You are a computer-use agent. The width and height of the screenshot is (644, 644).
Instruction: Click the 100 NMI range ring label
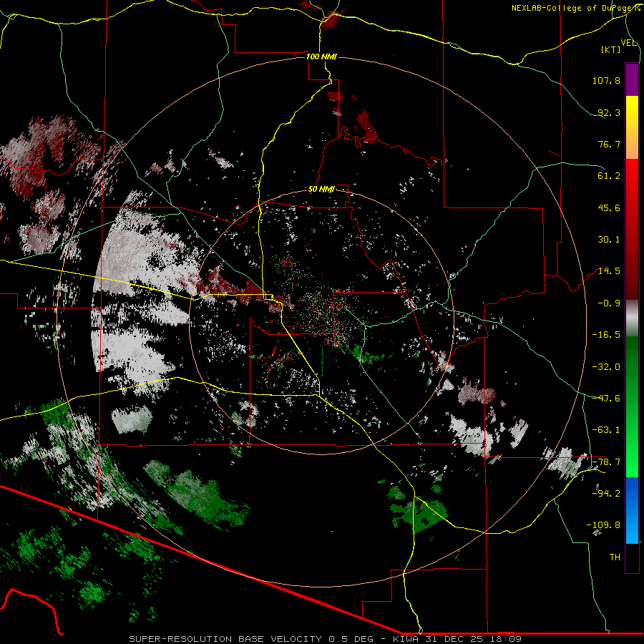click(321, 57)
